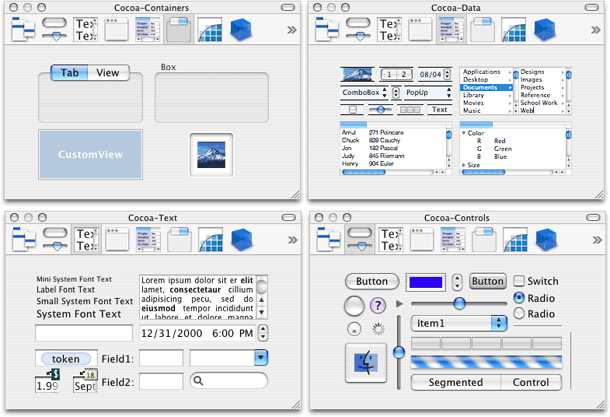Collapse the Color outline row
Screen dimensions: 610x417
464,133
